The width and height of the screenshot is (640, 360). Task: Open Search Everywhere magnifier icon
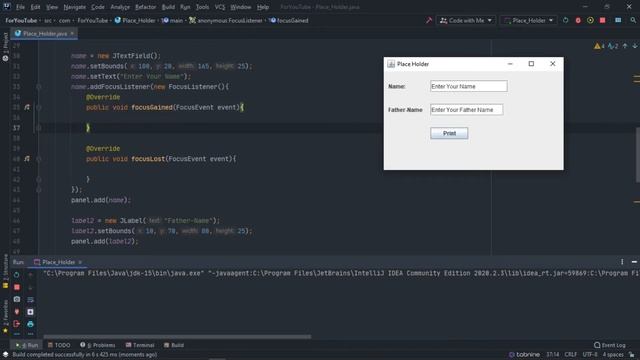[x=633, y=20]
